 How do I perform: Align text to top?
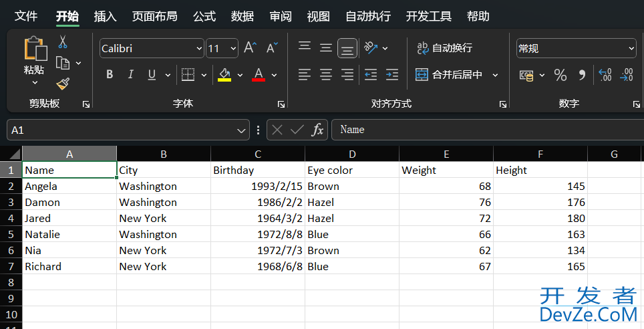[x=305, y=45]
